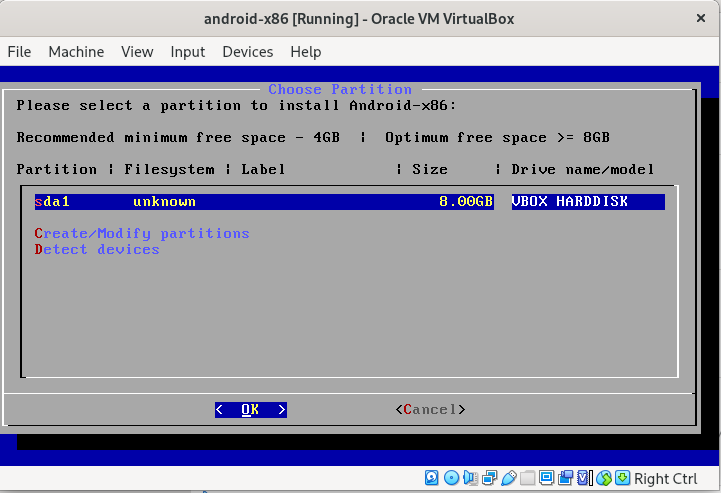This screenshot has height=493, width=721.
Task: Choose the Detect devices option
Action: point(97,249)
